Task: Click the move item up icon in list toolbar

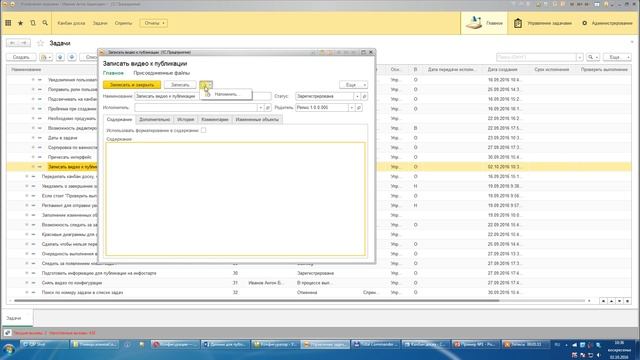Action: [60, 57]
